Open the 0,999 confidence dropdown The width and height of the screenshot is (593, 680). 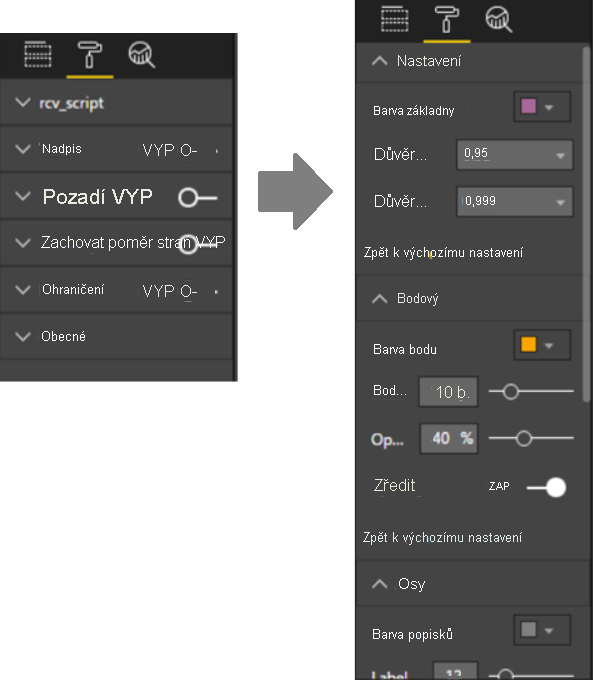tap(514, 202)
